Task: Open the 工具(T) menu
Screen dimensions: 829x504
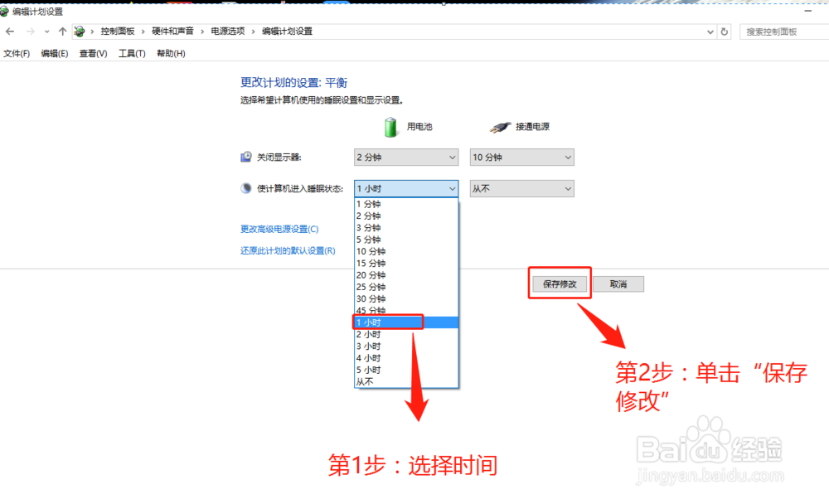Action: click(130, 52)
